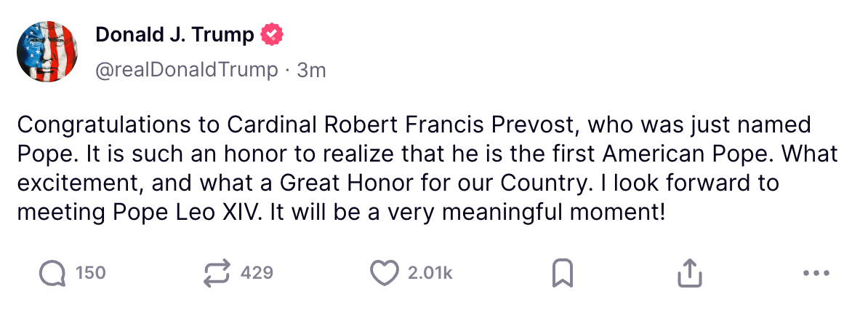Open the three-dot more options menu
The image size is (868, 313).
(816, 274)
